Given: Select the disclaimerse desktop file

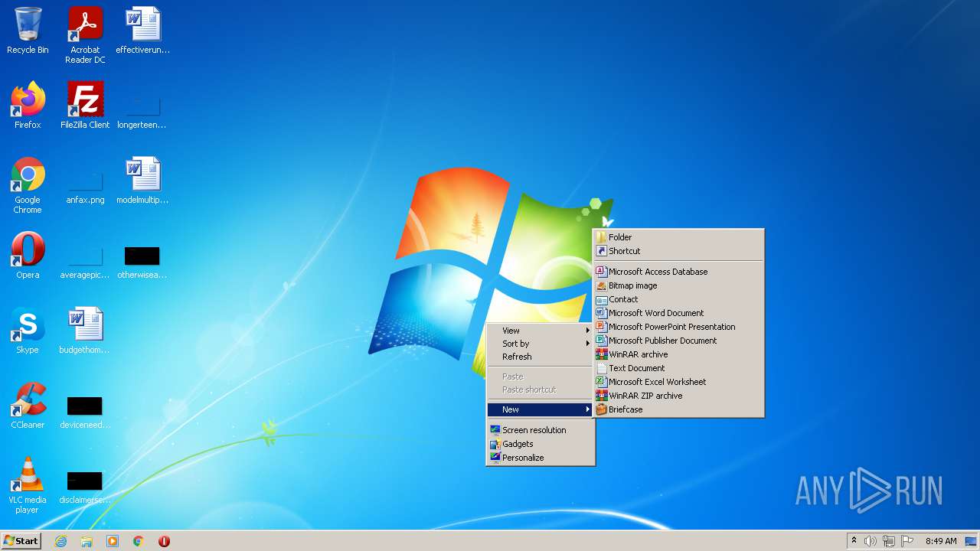Looking at the screenshot, I should tap(85, 488).
